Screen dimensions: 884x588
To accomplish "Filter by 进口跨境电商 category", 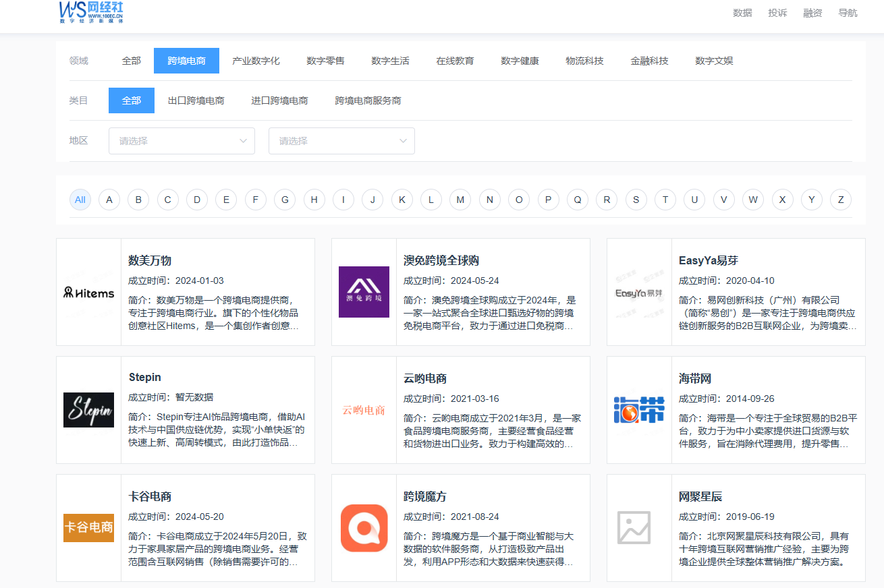I will click(x=280, y=100).
